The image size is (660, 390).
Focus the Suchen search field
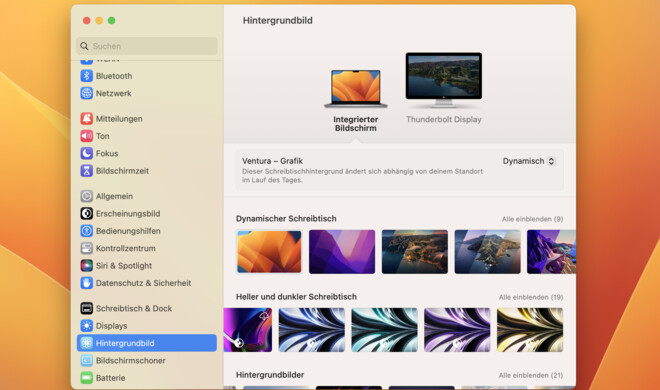coord(147,46)
